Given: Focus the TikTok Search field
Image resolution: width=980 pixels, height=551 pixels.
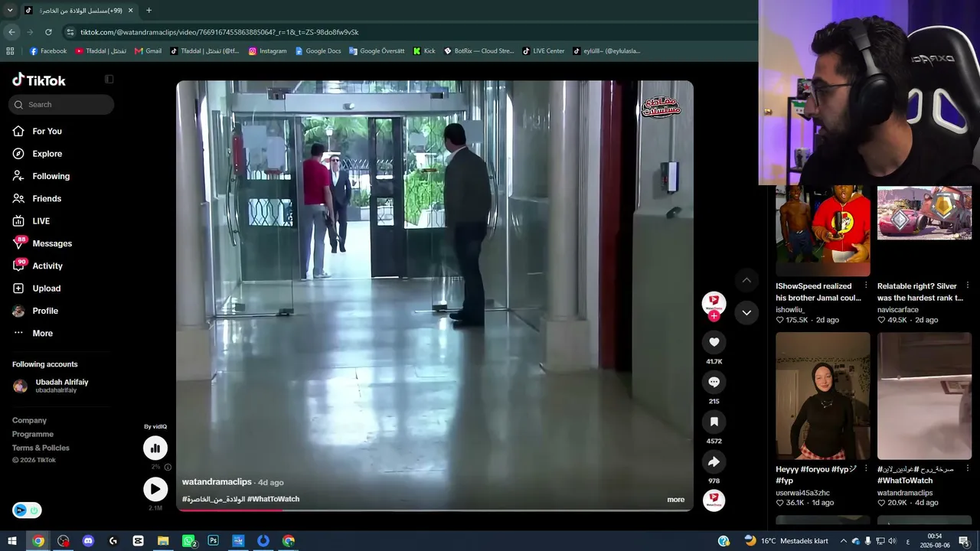Looking at the screenshot, I should coord(62,105).
